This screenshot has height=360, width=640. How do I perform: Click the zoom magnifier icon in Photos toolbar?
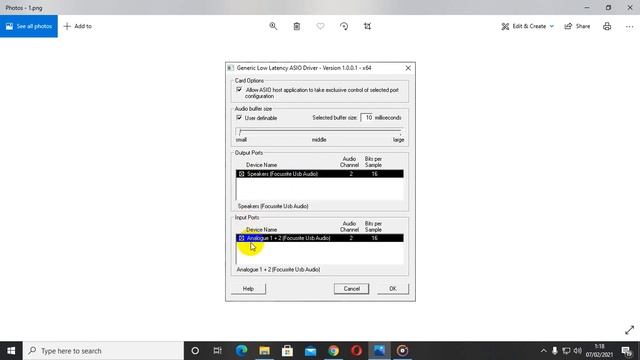(x=273, y=26)
